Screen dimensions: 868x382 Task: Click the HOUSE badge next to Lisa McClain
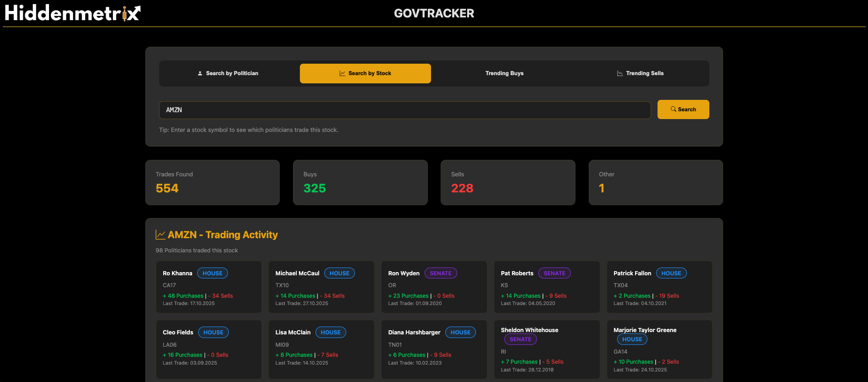coord(331,333)
